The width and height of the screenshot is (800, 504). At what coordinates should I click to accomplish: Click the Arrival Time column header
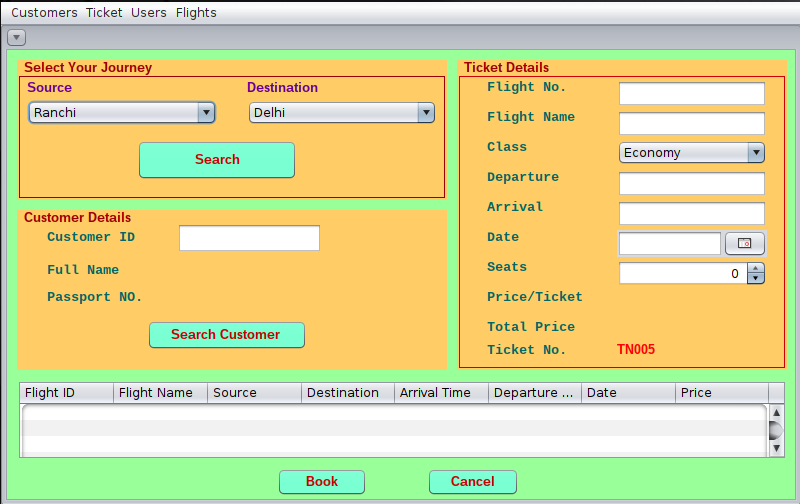[x=441, y=393]
